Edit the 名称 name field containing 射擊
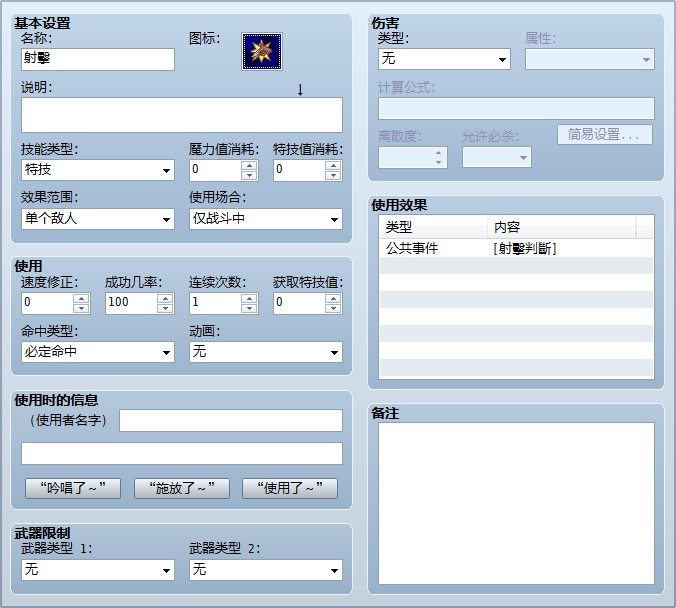This screenshot has width=676, height=608. point(98,59)
